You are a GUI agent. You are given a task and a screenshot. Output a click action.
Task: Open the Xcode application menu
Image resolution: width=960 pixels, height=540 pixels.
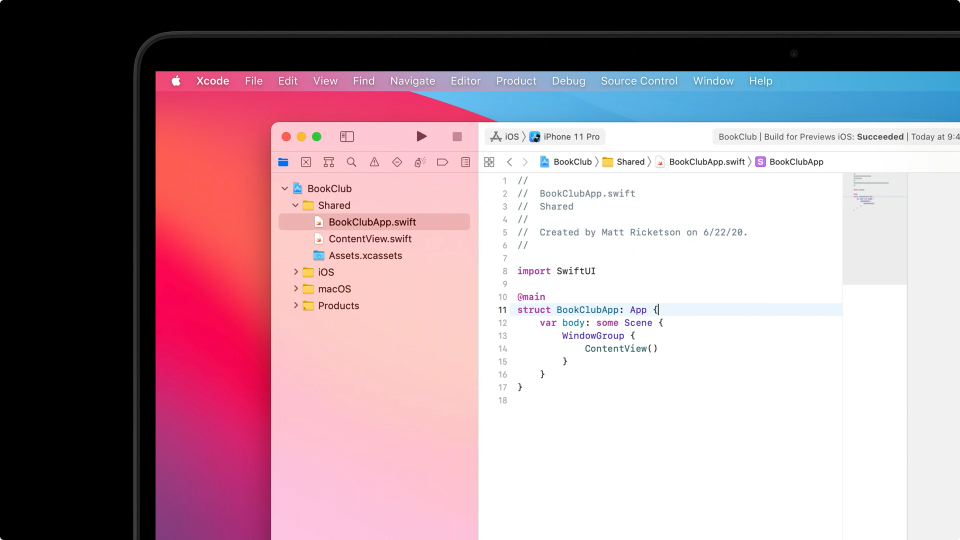212,81
